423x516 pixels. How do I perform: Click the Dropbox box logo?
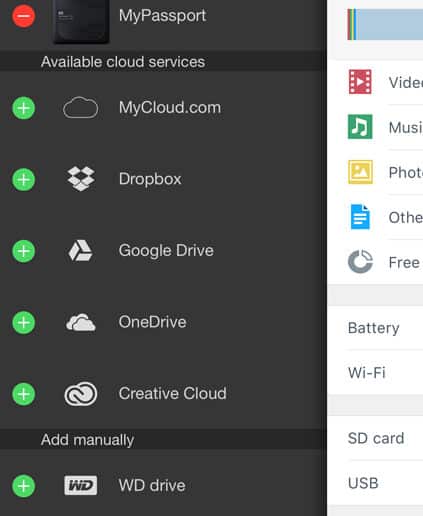[81, 179]
